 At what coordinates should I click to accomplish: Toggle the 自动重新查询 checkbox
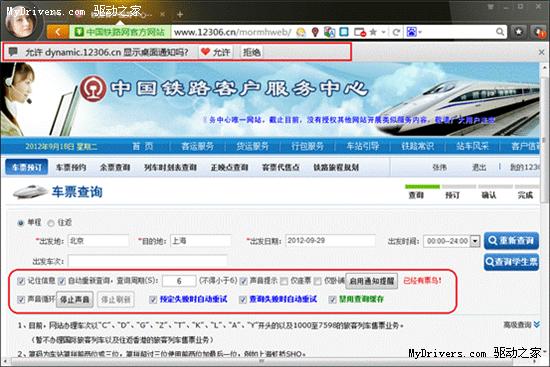62,281
